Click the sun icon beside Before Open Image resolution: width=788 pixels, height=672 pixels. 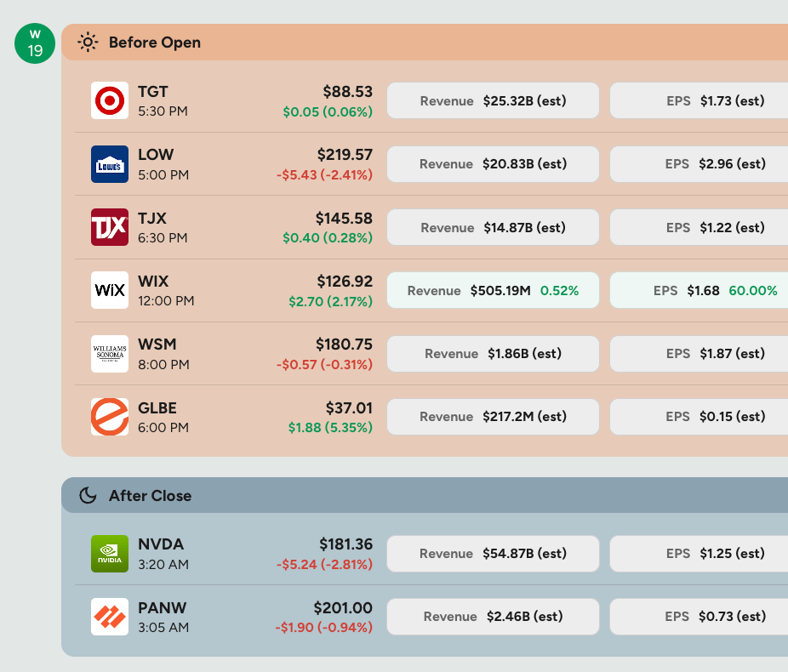point(88,43)
